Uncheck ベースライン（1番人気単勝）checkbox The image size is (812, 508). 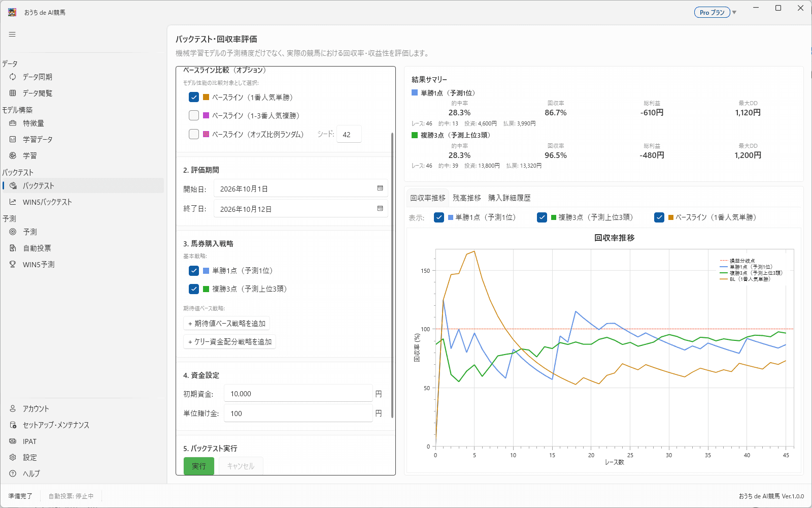tap(194, 97)
